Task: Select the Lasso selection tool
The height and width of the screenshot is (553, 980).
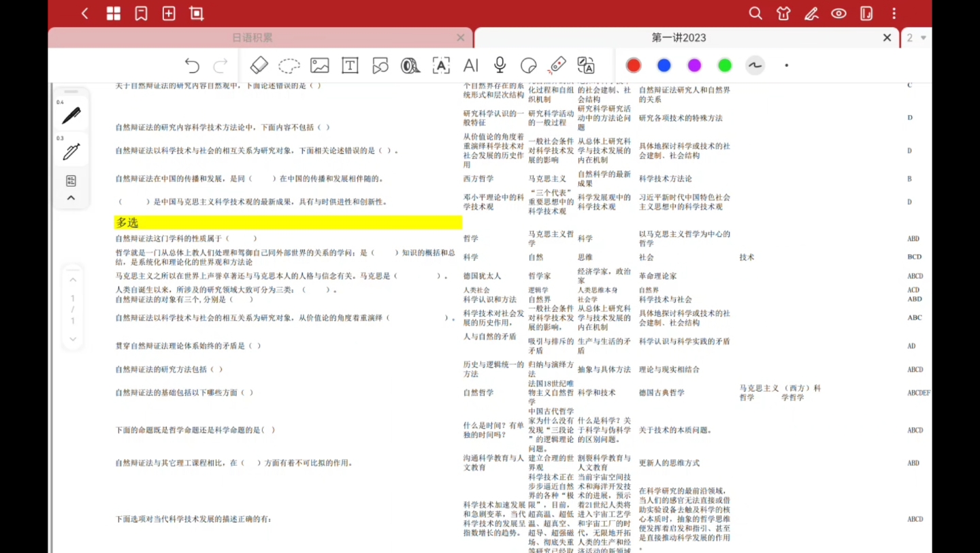Action: pyautogui.click(x=289, y=65)
